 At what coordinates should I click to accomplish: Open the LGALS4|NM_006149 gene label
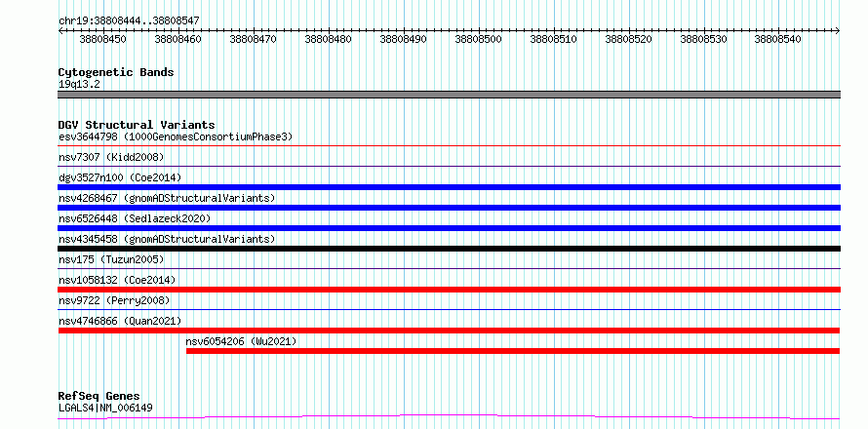pos(105,409)
